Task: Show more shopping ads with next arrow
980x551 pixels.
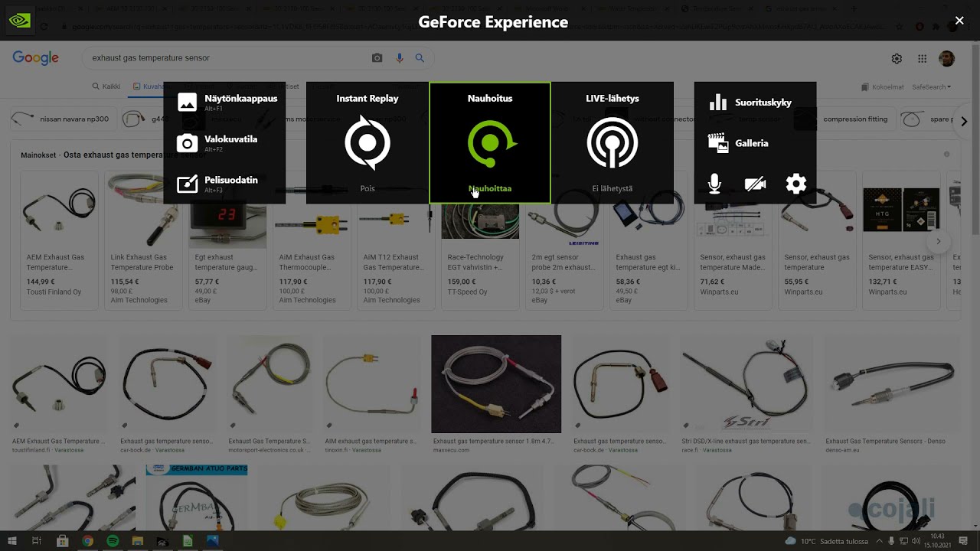Action: click(x=938, y=242)
